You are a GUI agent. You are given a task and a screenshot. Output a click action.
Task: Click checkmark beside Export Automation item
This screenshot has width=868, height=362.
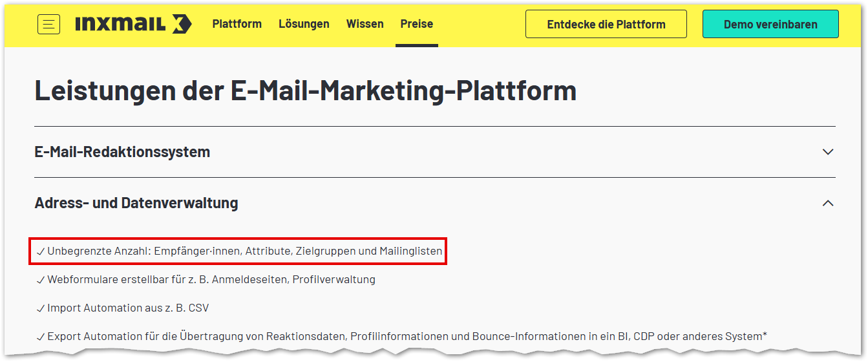point(41,337)
